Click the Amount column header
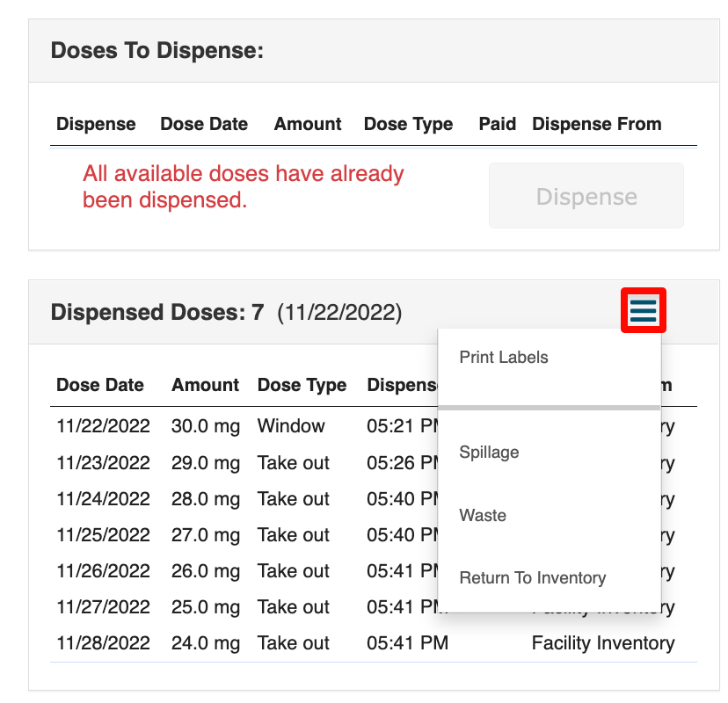 coord(205,385)
